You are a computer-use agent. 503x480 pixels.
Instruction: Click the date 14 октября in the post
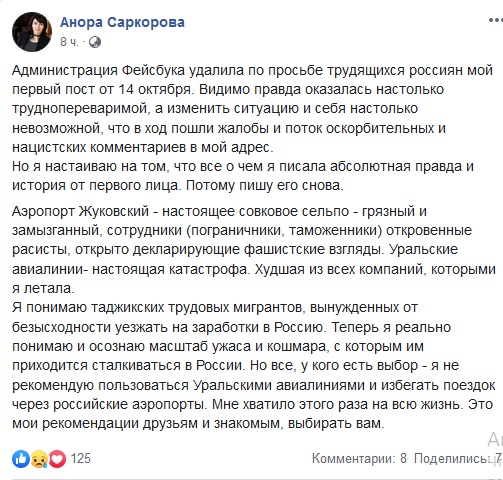click(x=154, y=90)
